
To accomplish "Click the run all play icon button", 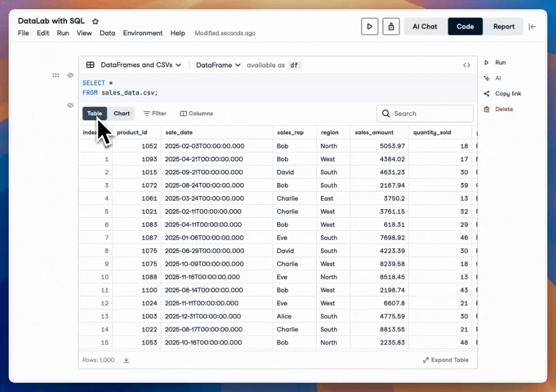I will point(370,27).
